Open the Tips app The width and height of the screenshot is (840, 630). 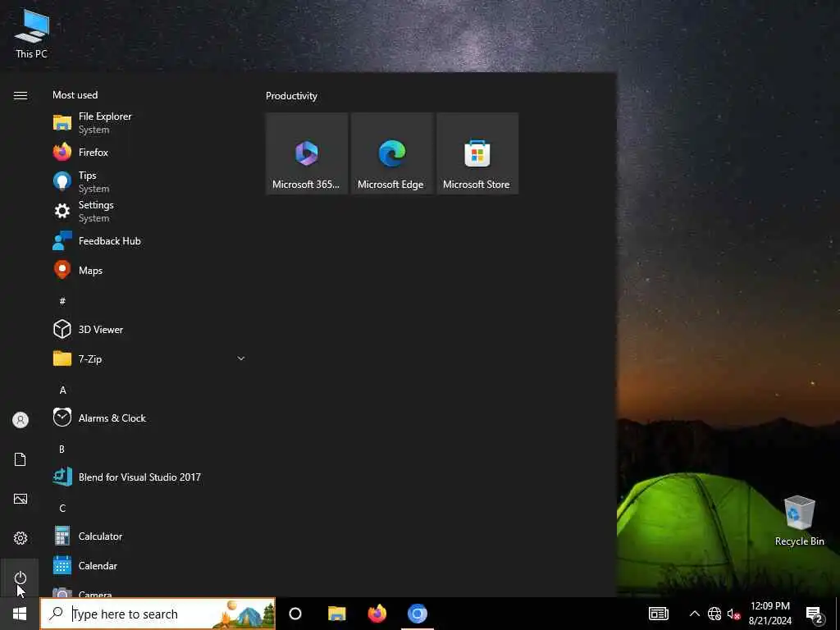[x=149, y=181]
